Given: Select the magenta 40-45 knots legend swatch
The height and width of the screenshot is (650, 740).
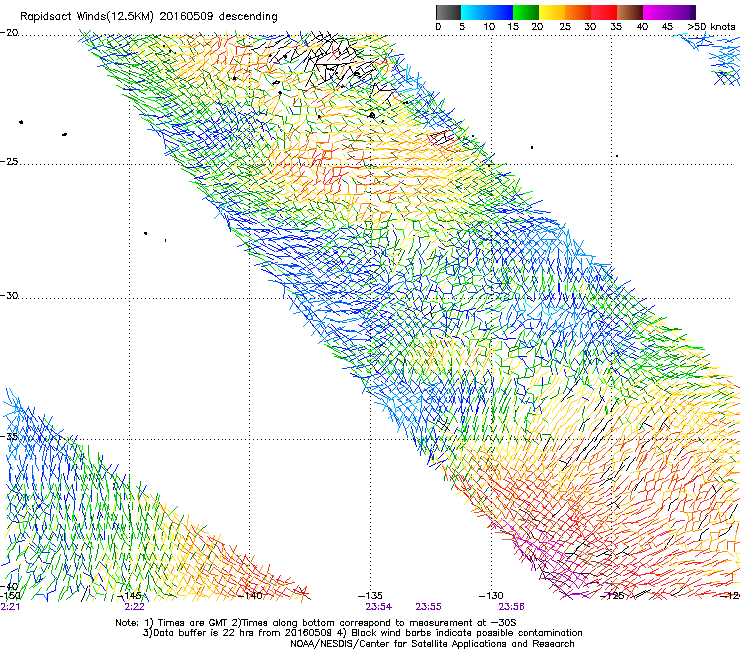Looking at the screenshot, I should coord(656,12).
